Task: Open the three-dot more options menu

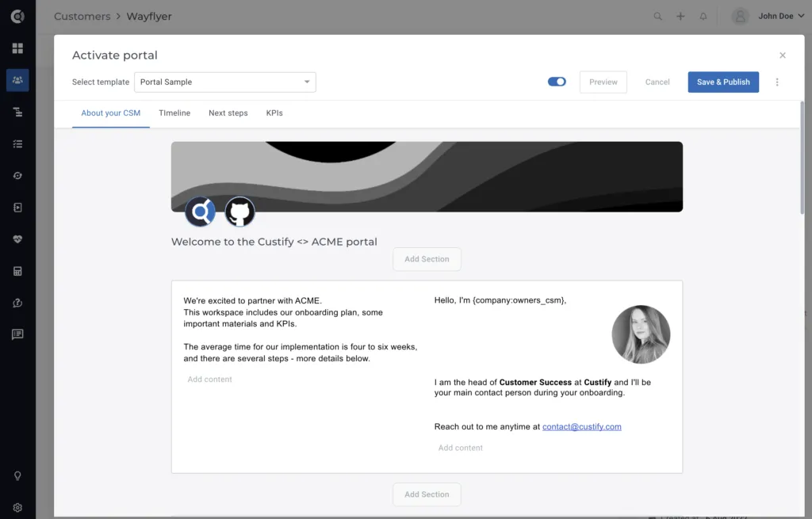Action: [x=777, y=82]
